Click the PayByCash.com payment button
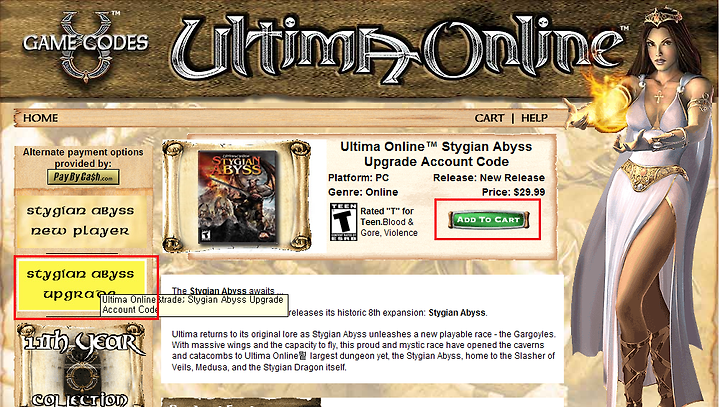 point(83,177)
